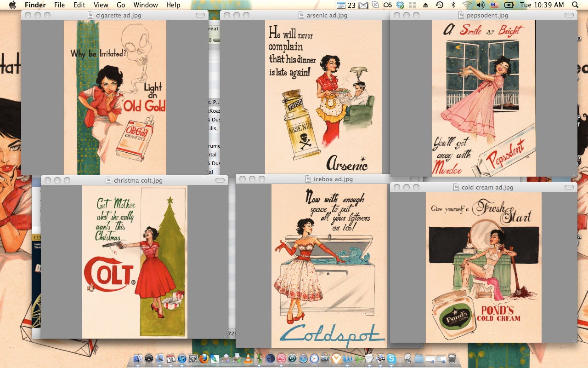Screen dimensions: 588x368
Task: Click the Spotlight search magnifier icon
Action: (x=575, y=5)
